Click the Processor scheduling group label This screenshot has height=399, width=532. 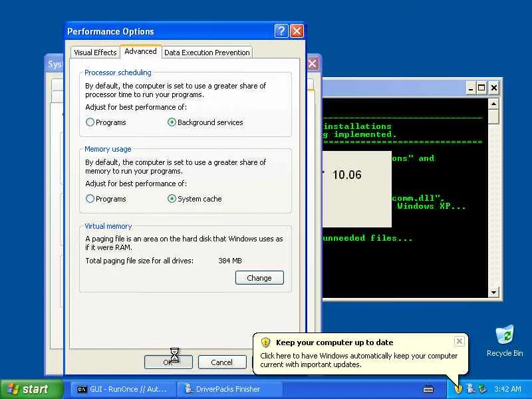click(118, 72)
